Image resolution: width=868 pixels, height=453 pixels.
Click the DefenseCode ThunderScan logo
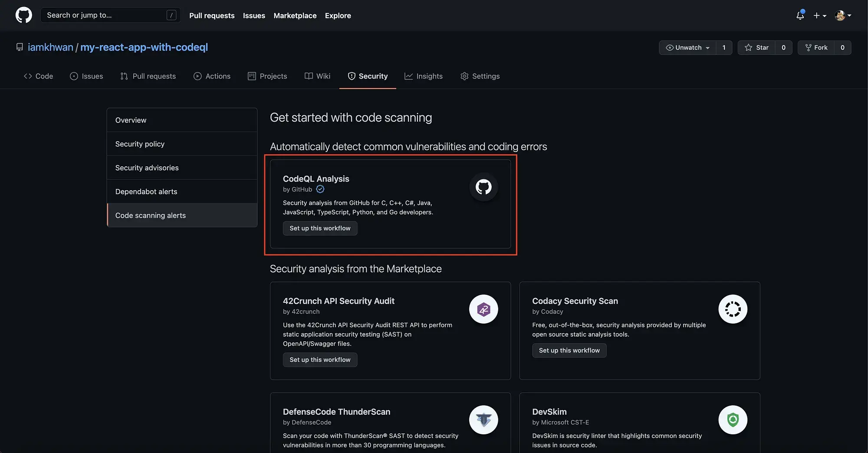(483, 420)
